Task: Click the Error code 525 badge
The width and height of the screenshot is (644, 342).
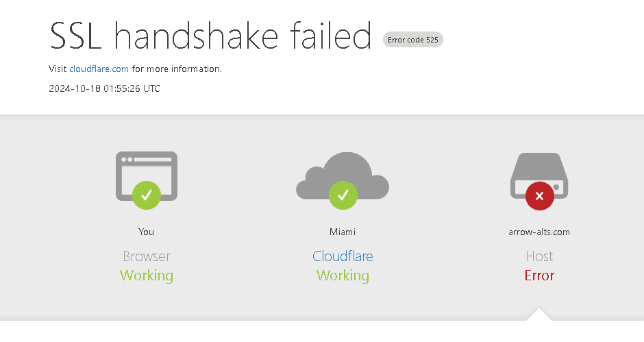Action: [413, 40]
